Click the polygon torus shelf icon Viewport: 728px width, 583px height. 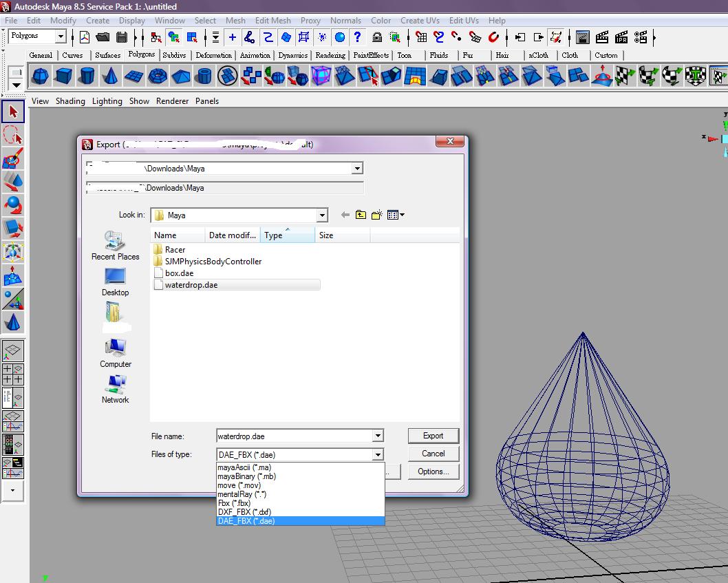[x=158, y=76]
